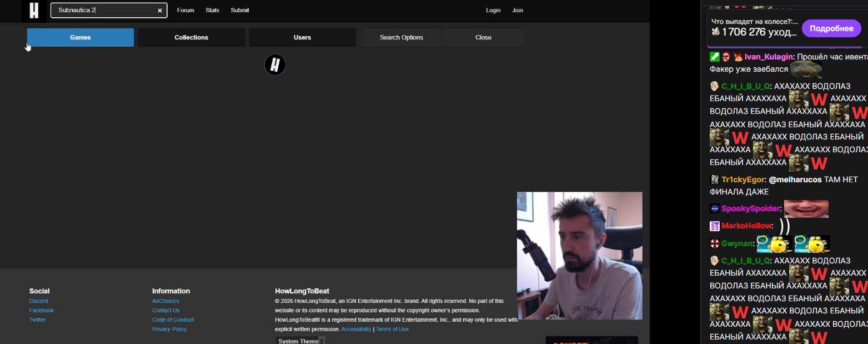Click the Information heading in the footer
The image size is (868, 344).
[x=171, y=291]
